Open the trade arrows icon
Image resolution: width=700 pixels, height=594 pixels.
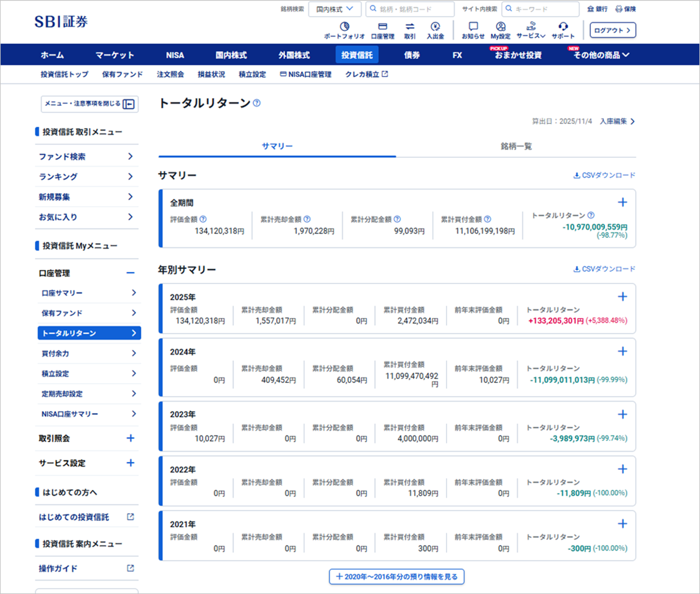coord(410,27)
